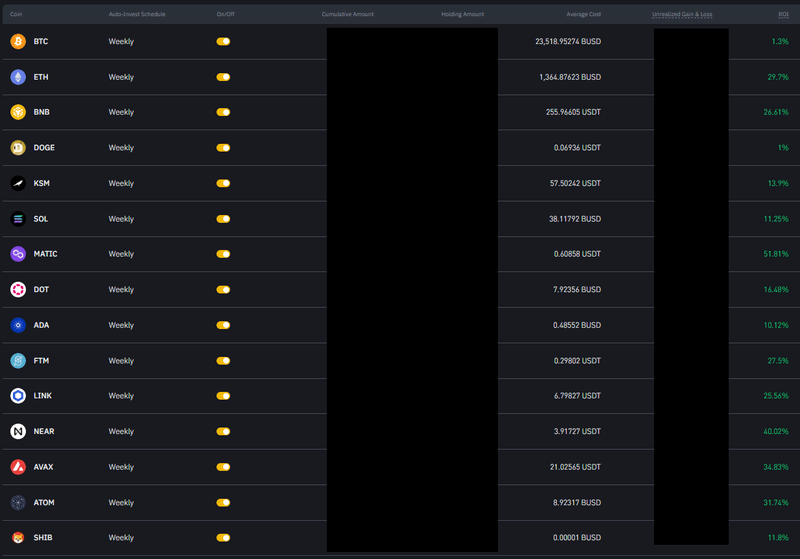800x559 pixels.
Task: Click the BTC coin icon
Action: [x=18, y=41]
